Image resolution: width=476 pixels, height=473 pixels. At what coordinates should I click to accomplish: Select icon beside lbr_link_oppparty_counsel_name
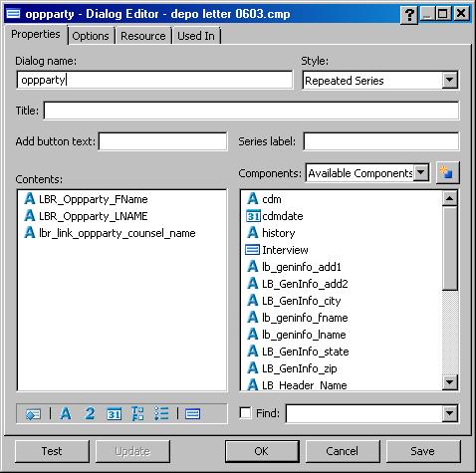30,233
